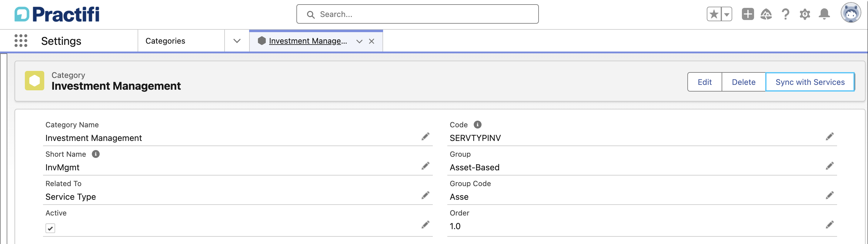Click the yellow Category record icon
Image resolution: width=868 pixels, height=244 pixels.
tap(34, 81)
